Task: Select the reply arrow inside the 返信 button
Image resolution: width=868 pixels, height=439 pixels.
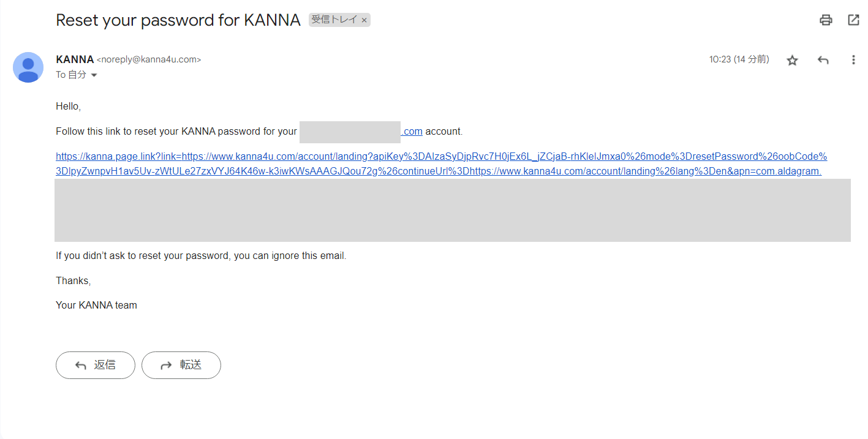Action: [x=80, y=364]
